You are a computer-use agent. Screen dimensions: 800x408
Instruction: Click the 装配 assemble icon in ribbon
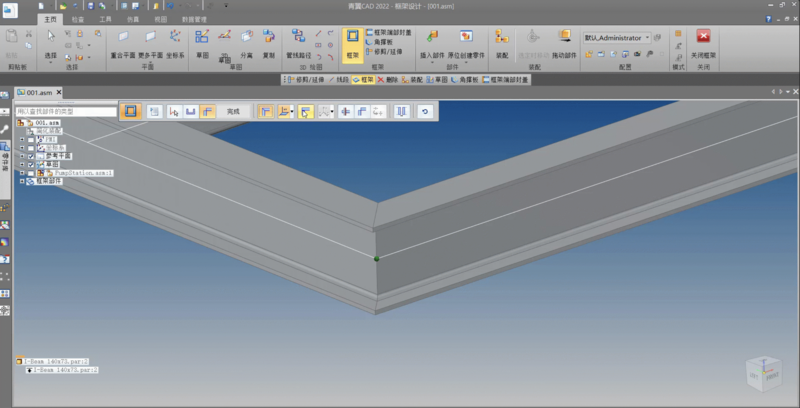point(502,42)
